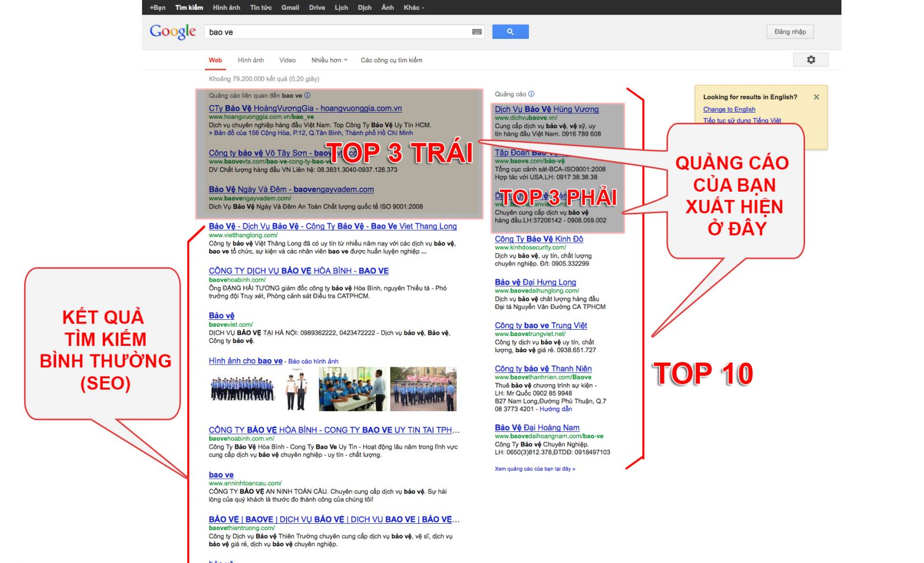The image size is (924, 563).
Task: Click the 'www.kinhdosecurity.com/' green URL
Action: (530, 247)
